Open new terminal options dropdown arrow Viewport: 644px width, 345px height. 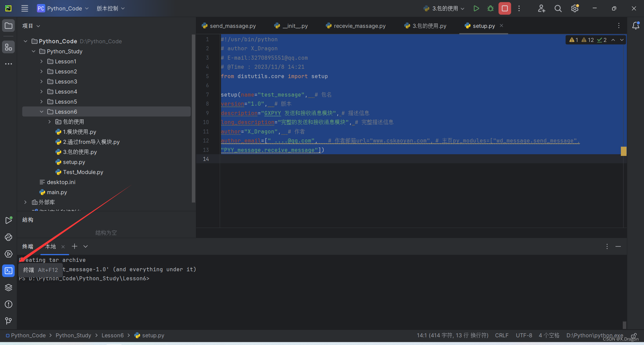86,246
